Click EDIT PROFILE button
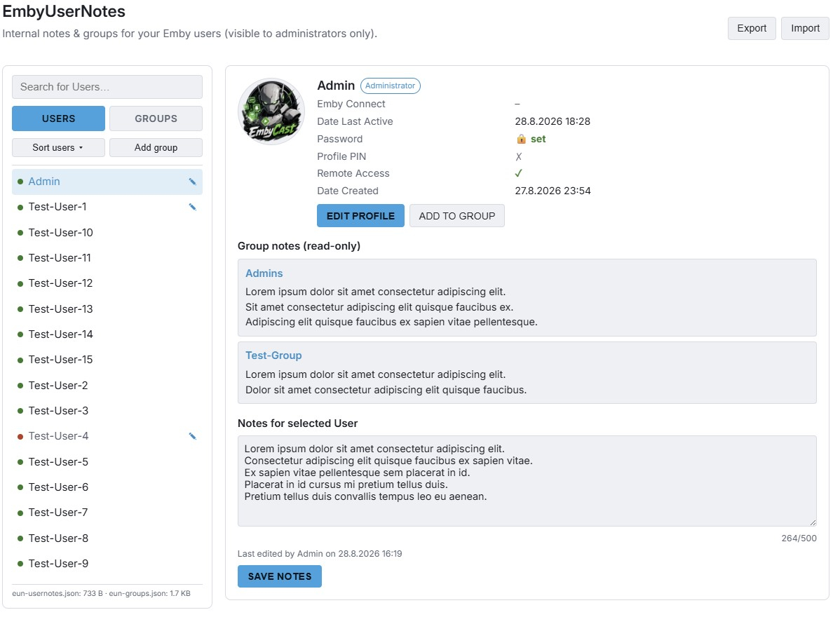 [x=360, y=216]
